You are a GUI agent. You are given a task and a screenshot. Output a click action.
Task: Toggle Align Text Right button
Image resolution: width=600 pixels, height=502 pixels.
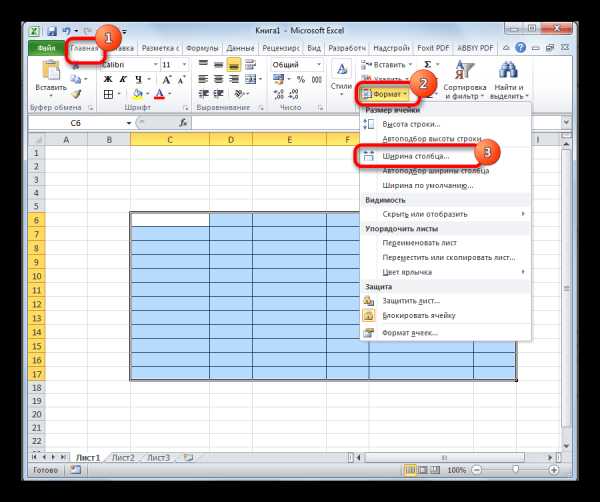[x=233, y=80]
